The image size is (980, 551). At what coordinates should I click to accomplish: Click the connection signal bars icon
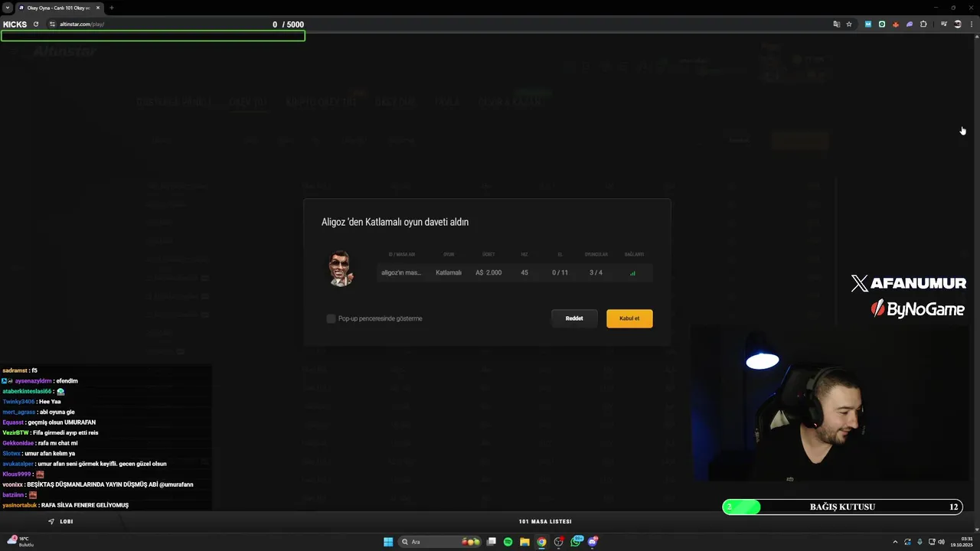[632, 273]
